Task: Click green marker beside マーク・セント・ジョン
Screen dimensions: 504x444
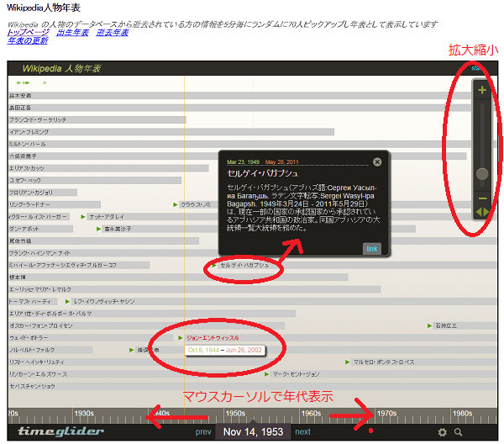Action: (266, 374)
